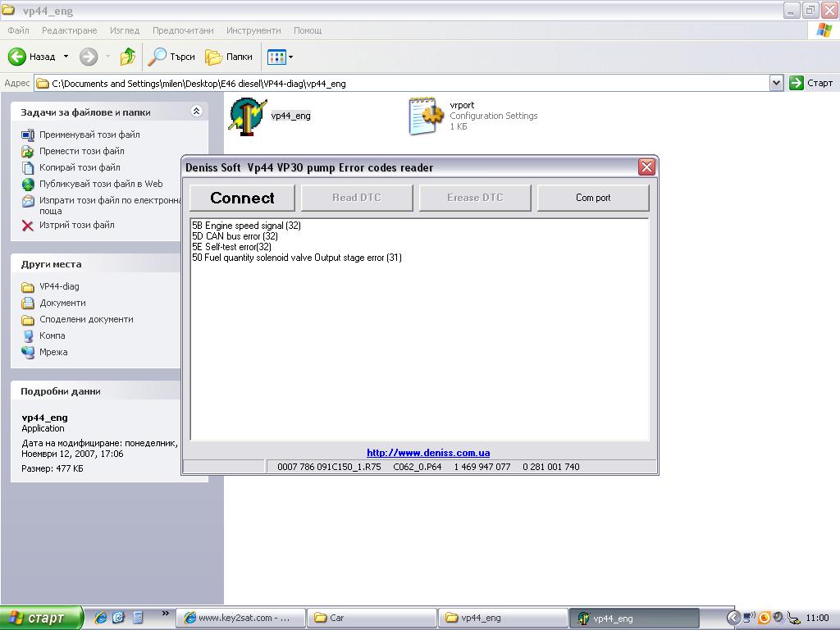The width and height of the screenshot is (840, 630).
Task: Open the Компа computer link
Action: (52, 336)
